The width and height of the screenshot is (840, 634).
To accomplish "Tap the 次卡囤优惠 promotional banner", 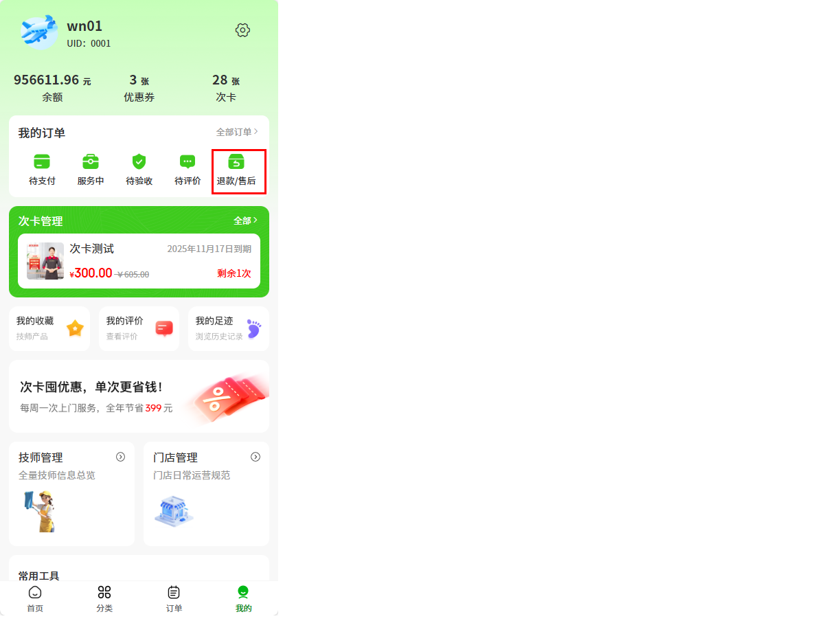I will (139, 396).
